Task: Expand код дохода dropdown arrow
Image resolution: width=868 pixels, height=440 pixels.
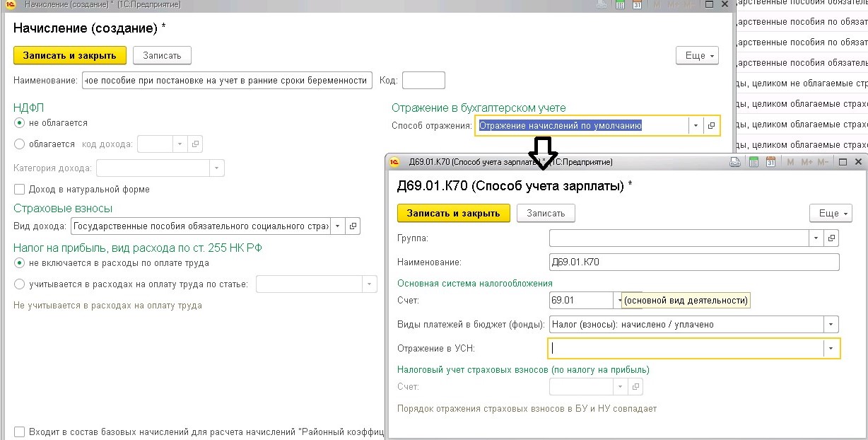Action: pos(180,144)
